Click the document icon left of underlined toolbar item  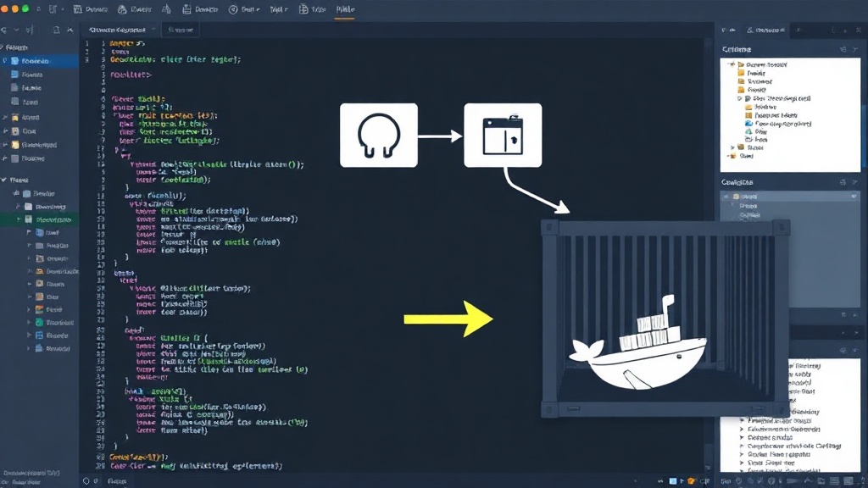(x=303, y=8)
